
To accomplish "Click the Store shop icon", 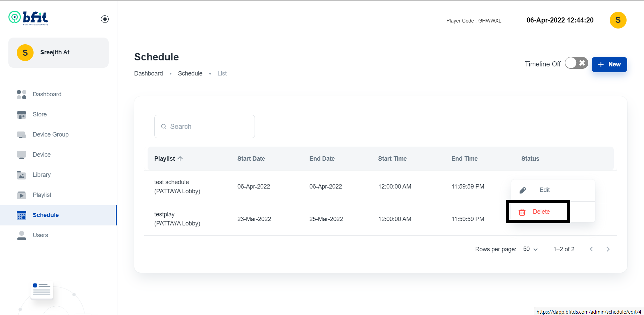I will pyautogui.click(x=21, y=115).
